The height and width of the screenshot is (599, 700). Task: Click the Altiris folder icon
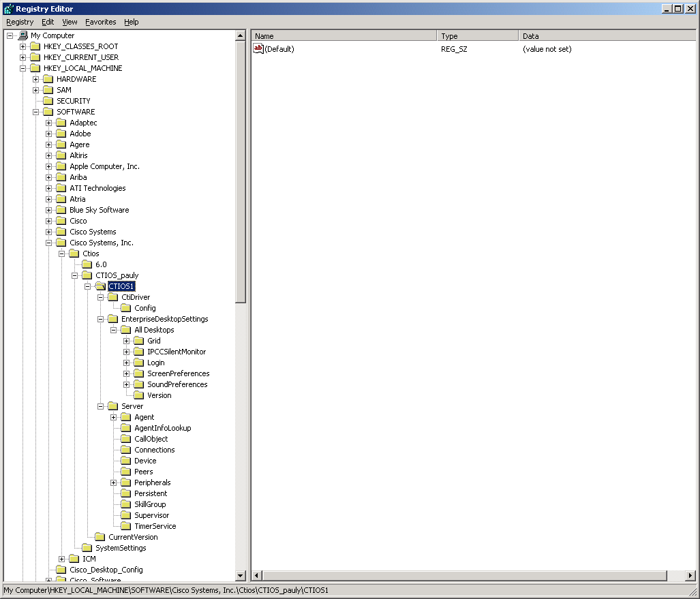[61, 155]
